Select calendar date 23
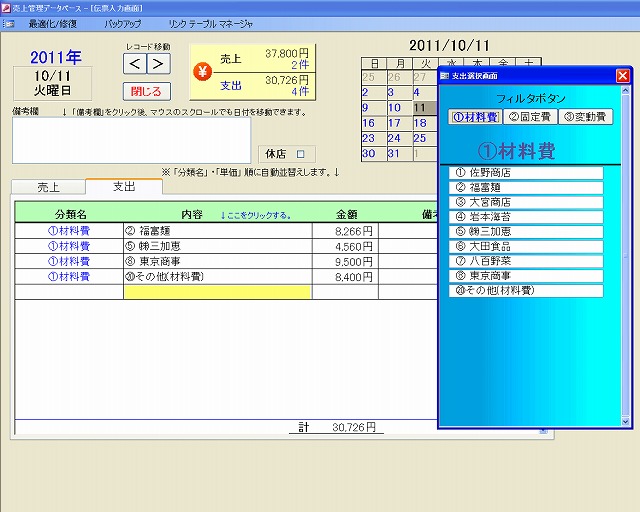 tap(374, 138)
